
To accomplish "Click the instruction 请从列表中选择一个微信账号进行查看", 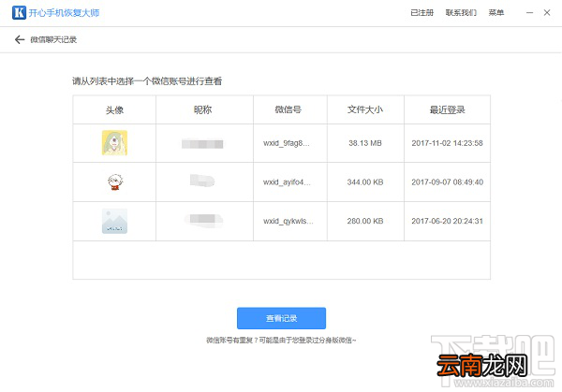I will (x=147, y=81).
